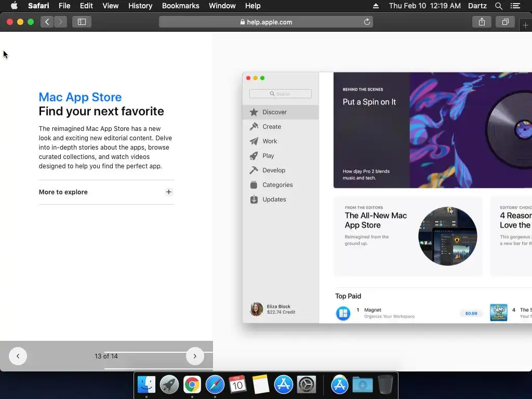Image resolution: width=532 pixels, height=399 pixels.
Task: Click the $0.99 price button for Magnet
Action: point(471,313)
